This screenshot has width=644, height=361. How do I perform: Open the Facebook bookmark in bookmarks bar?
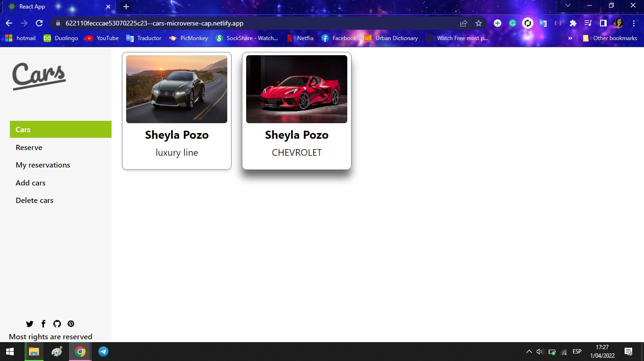click(339, 38)
